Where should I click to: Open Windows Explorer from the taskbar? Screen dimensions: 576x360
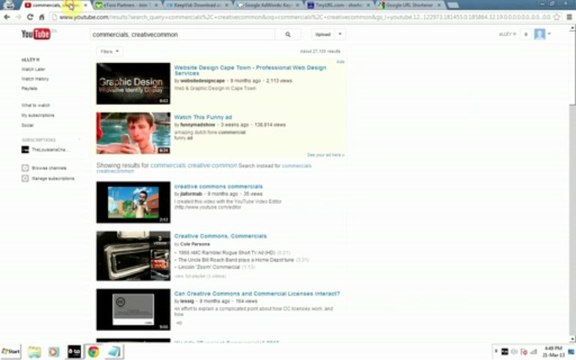[x=34, y=352]
